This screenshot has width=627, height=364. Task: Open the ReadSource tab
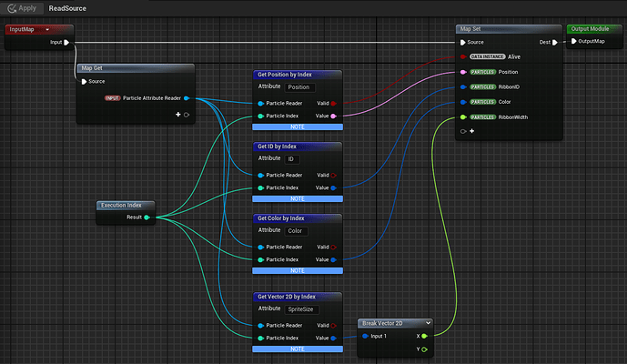(x=67, y=8)
